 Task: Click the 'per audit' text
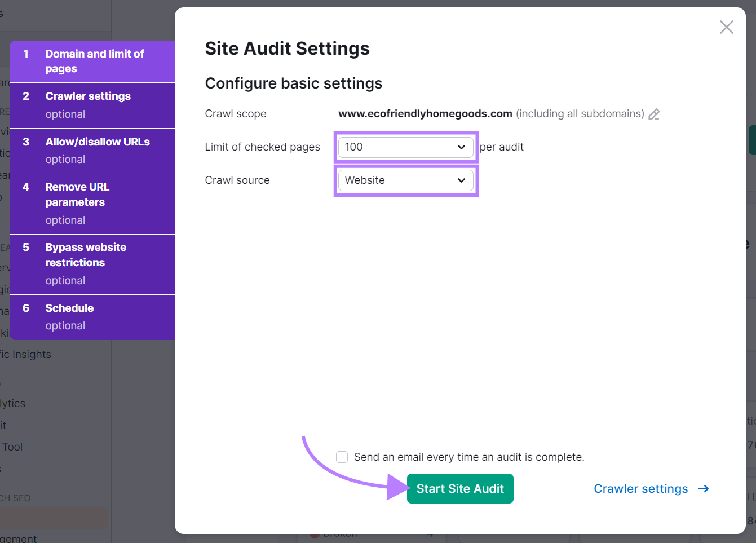click(502, 147)
